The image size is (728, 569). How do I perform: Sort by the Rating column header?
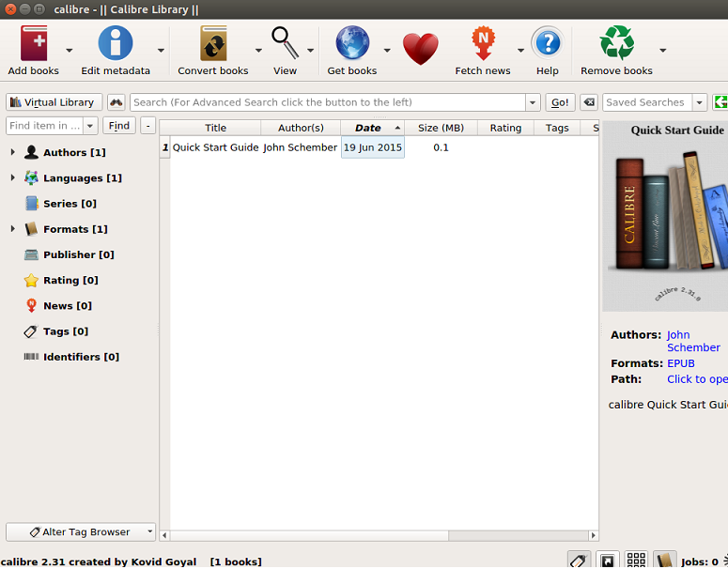tap(505, 128)
